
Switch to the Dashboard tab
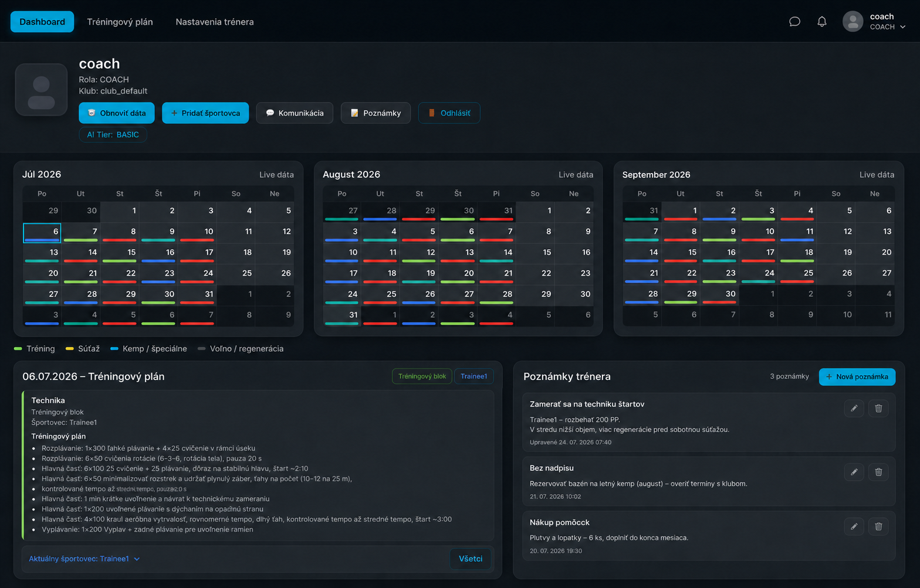(x=42, y=22)
